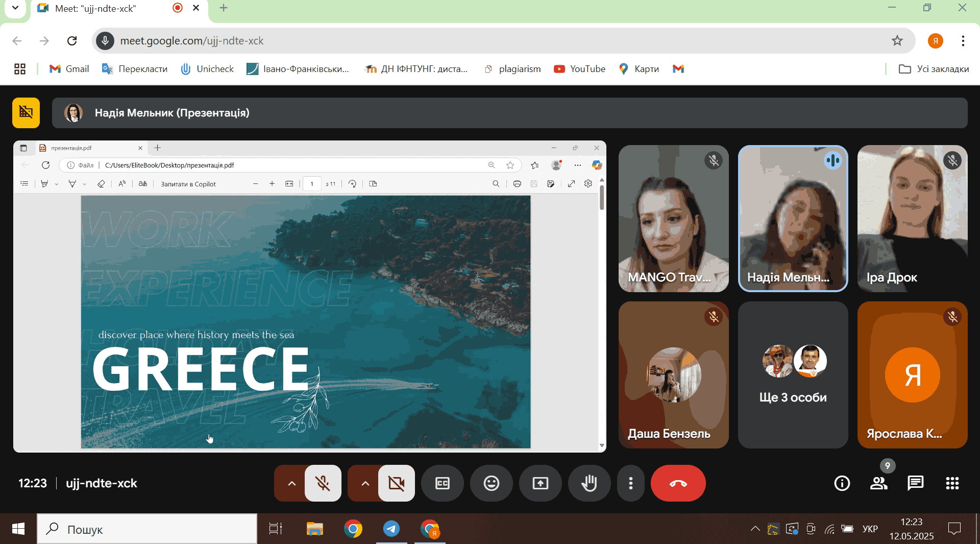Open emoji reactions panel
The image size is (980, 544).
[492, 483]
